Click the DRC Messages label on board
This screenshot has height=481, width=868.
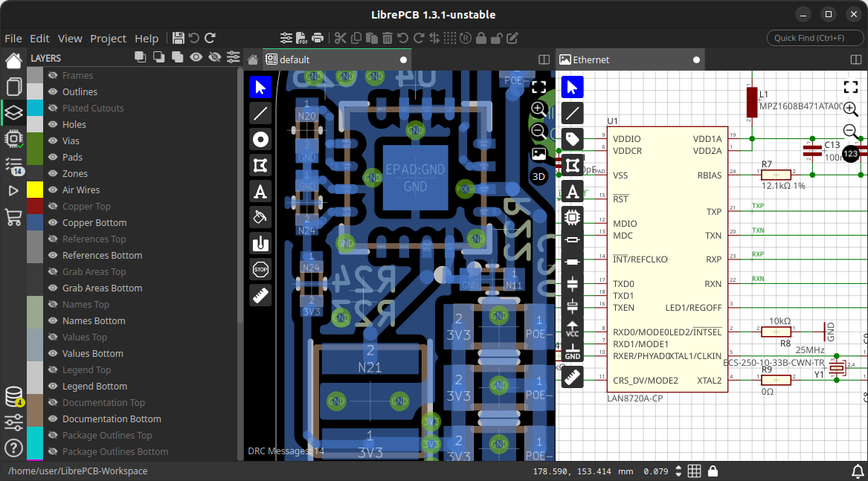click(286, 451)
